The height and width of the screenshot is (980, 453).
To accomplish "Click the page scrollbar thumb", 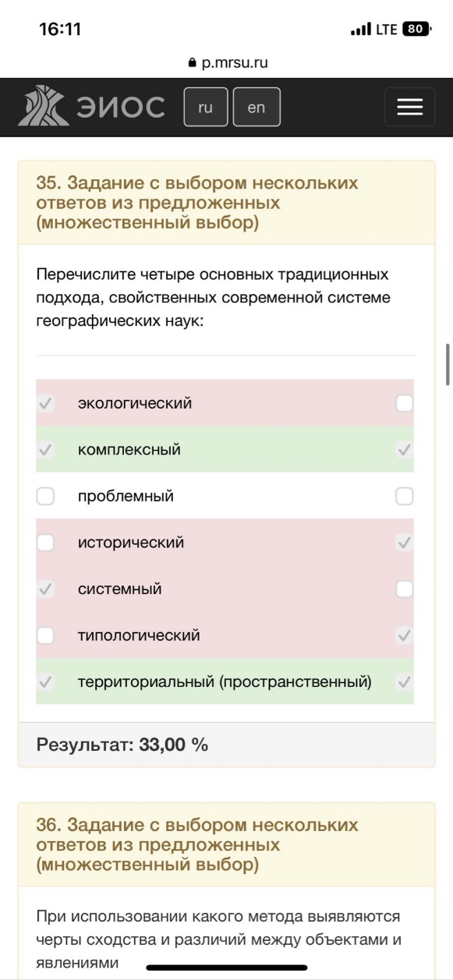I will tap(448, 364).
